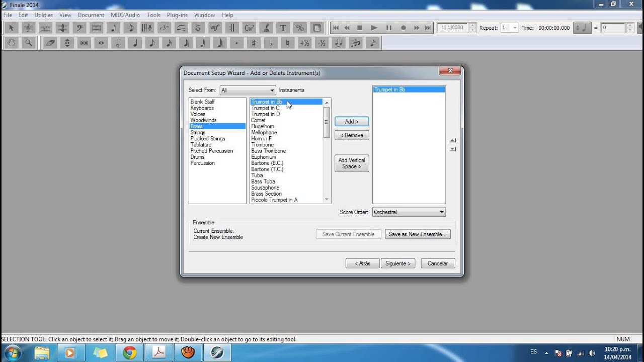Open the File menu
Image resolution: width=644 pixels, height=362 pixels.
(8, 15)
